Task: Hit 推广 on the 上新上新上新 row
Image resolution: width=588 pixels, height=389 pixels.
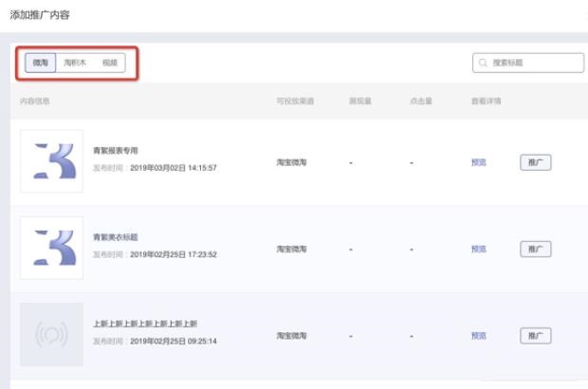Action: tap(535, 335)
